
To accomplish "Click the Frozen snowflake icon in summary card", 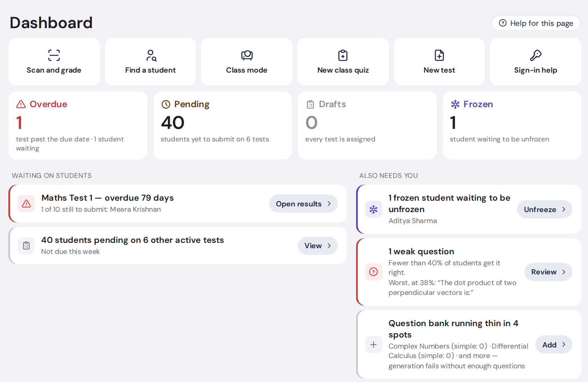I will click(455, 104).
